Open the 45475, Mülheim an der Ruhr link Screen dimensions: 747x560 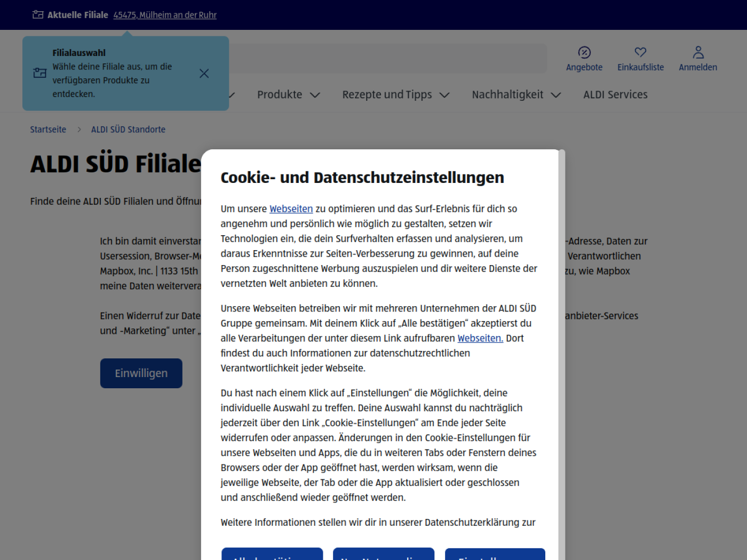[x=165, y=15]
